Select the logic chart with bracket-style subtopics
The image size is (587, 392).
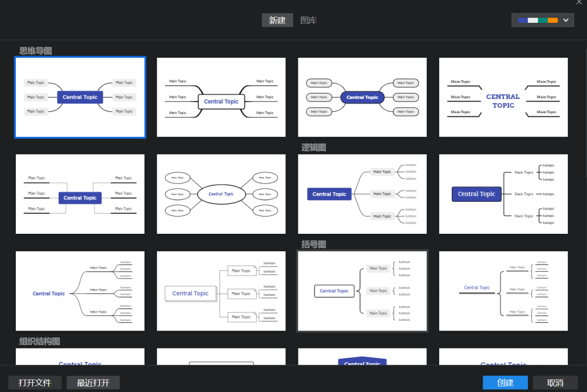coord(503,194)
